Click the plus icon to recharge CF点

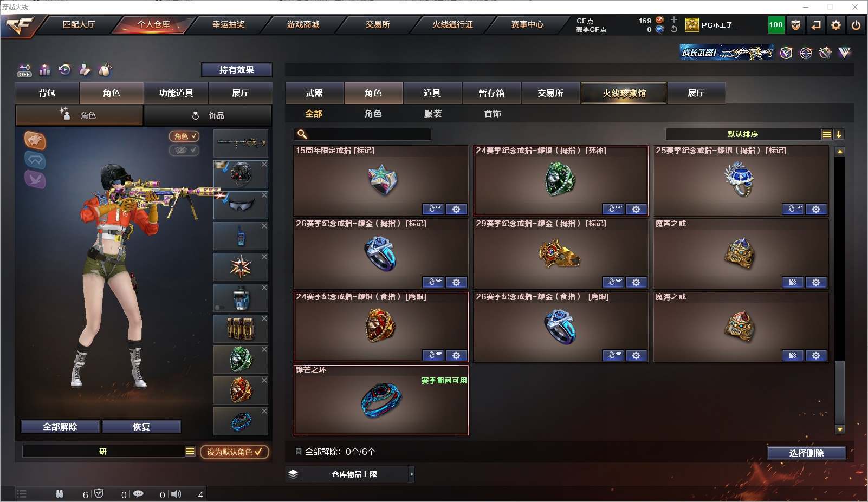tap(674, 20)
